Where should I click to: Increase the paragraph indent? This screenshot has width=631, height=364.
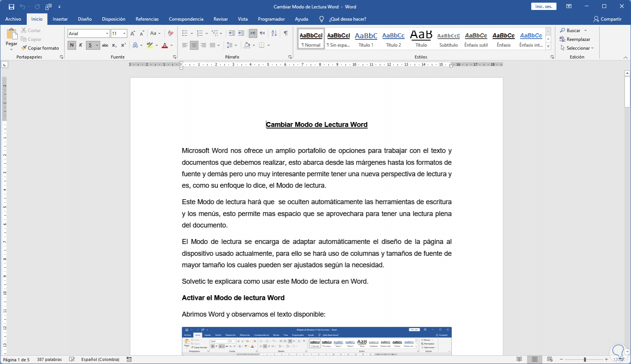241,34
